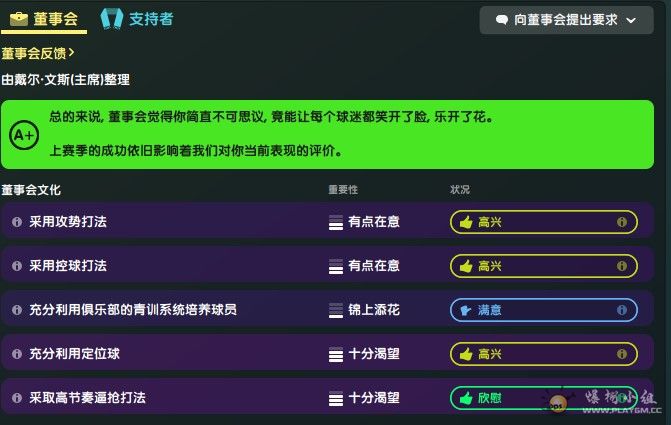This screenshot has width=671, height=425.
Task: Click importance bars icon next to 锦上添花
Action: [x=336, y=310]
